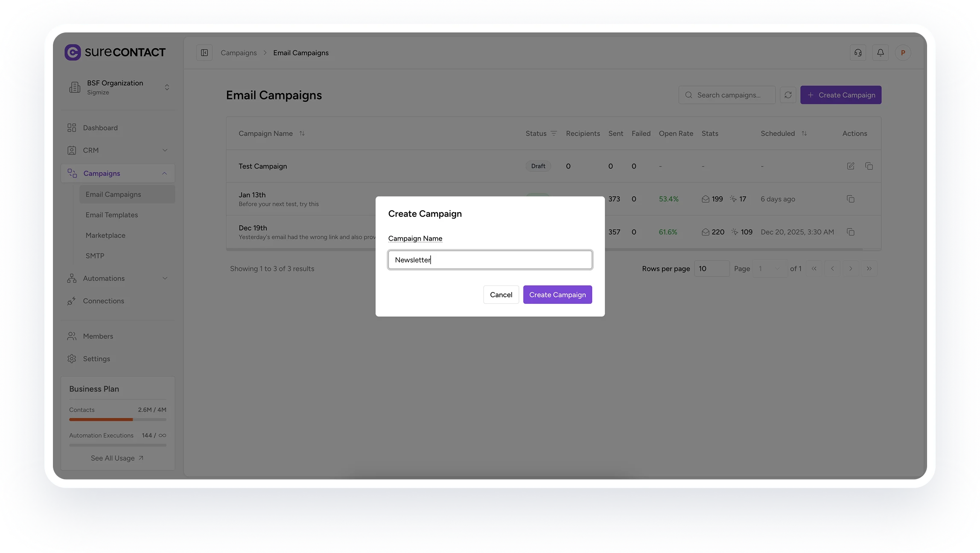Sort by Campaign Name using the sort arrows
This screenshot has height=553, width=980.
[302, 133]
